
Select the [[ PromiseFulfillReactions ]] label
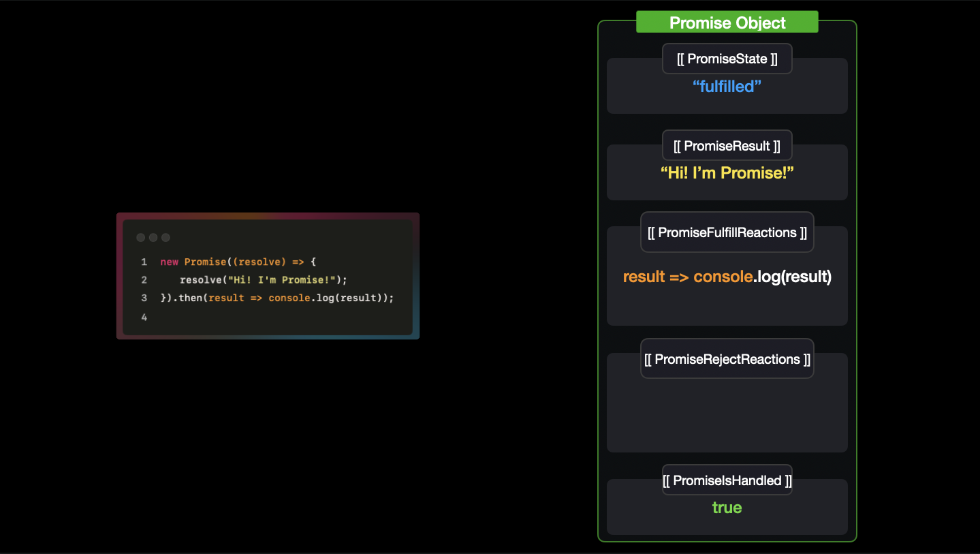pos(727,232)
